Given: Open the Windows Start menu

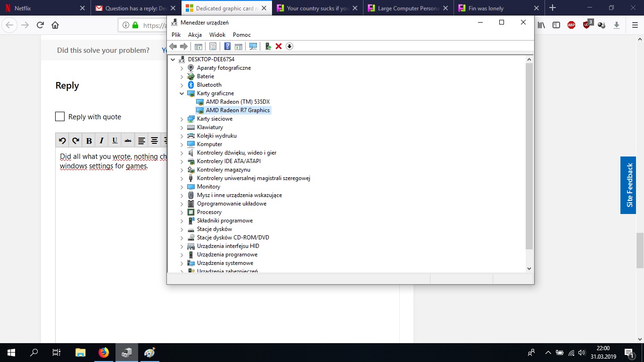Looking at the screenshot, I should (11, 353).
